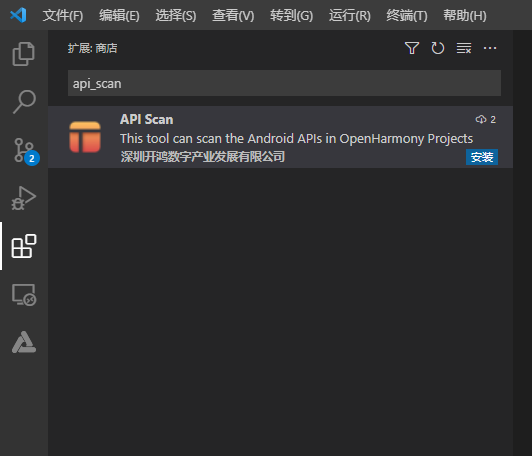The width and height of the screenshot is (532, 456).
Task: Open the Search view in activity bar
Action: (24, 101)
